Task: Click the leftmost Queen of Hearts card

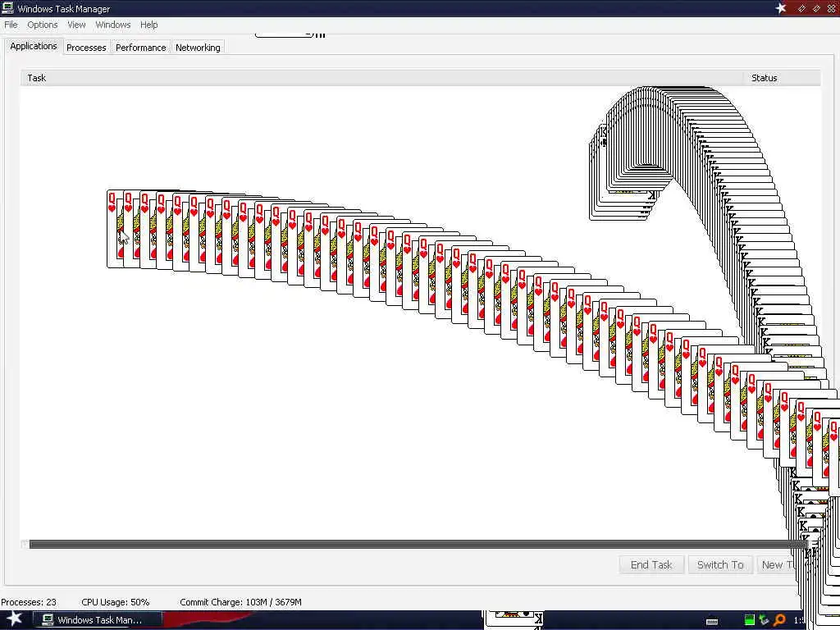Action: pyautogui.click(x=115, y=229)
